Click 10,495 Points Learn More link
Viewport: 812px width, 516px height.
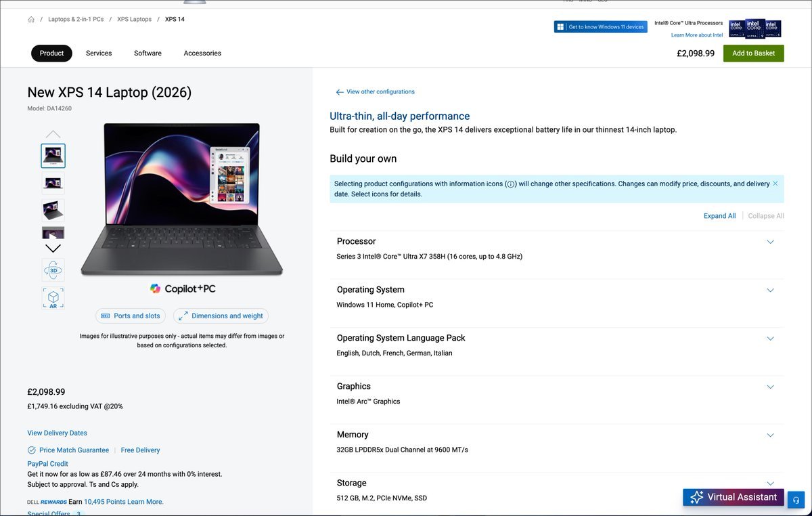coord(124,502)
